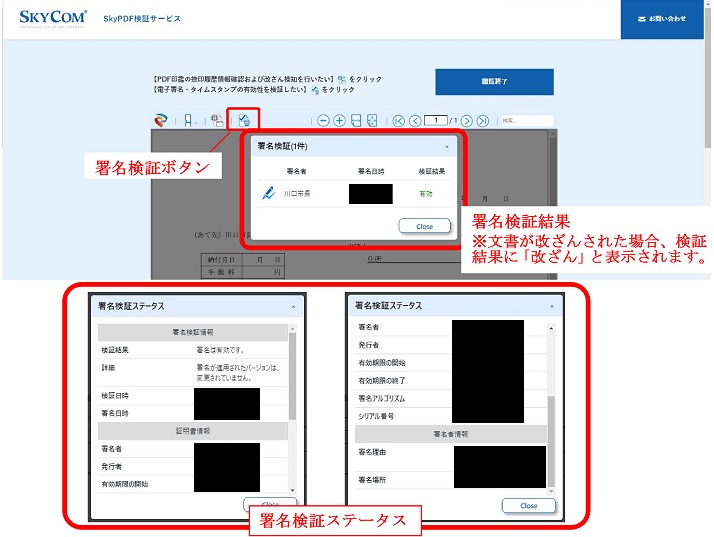Click the green 有効 verification result

[426, 194]
